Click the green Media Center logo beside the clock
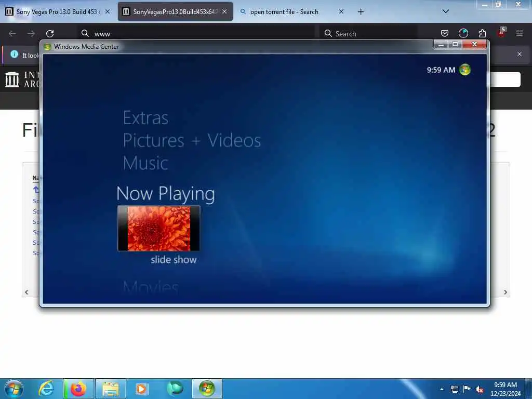 pos(465,70)
